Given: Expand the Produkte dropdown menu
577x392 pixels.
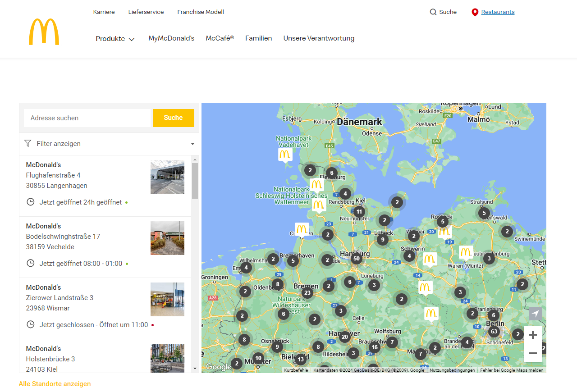Looking at the screenshot, I should (x=115, y=39).
